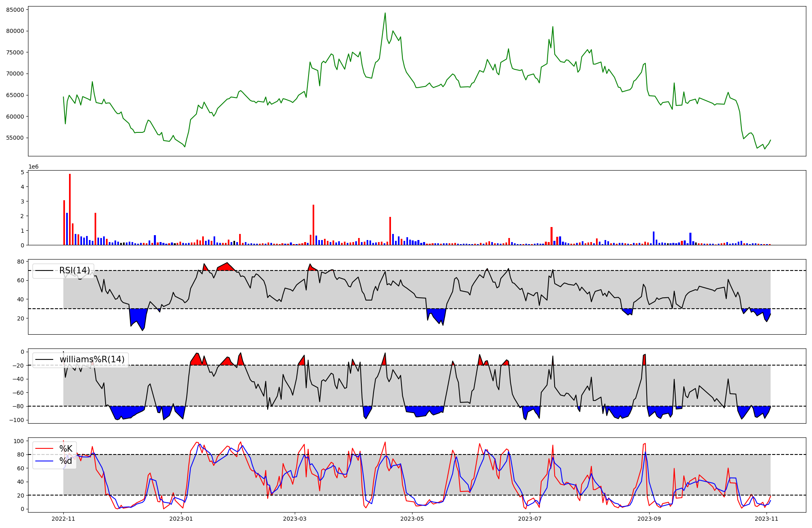Click the 2023-01 x-axis date label
The width and height of the screenshot is (812, 528).
(181, 519)
